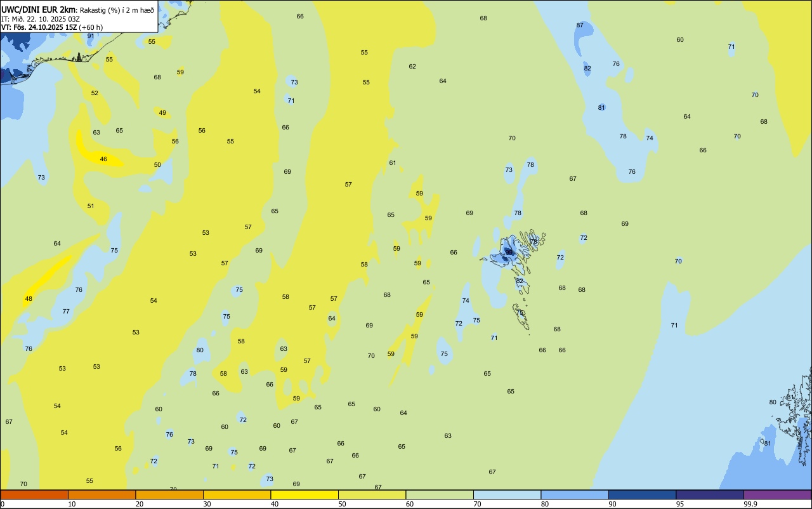Click the legend tick label 90

tap(613, 504)
